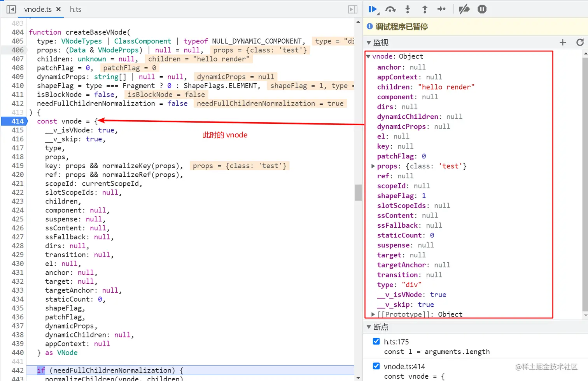588x381 pixels.
Task: Toggle pause on exceptions
Action: [482, 9]
